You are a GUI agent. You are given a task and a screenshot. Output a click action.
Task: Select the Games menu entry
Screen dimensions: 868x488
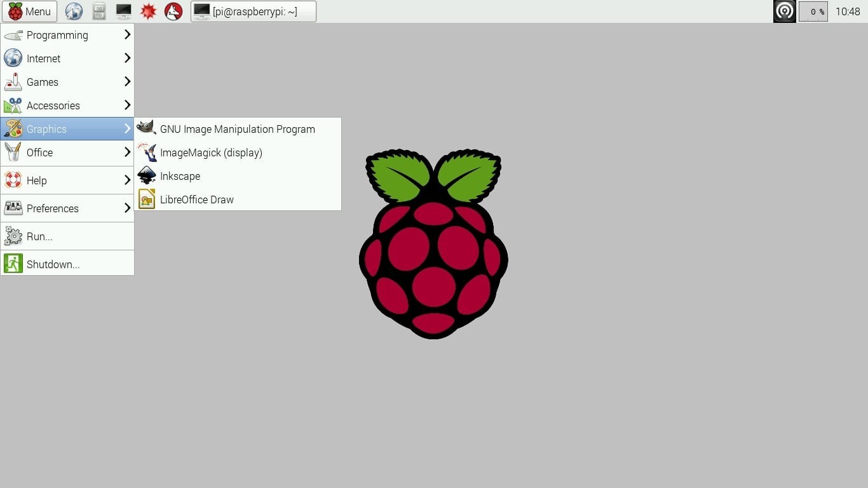pyautogui.click(x=43, y=82)
